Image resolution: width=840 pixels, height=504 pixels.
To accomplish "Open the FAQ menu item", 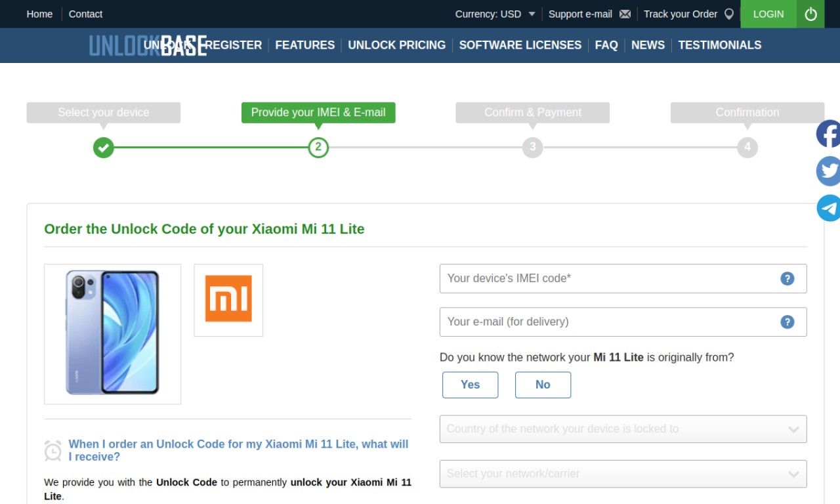I will (606, 45).
